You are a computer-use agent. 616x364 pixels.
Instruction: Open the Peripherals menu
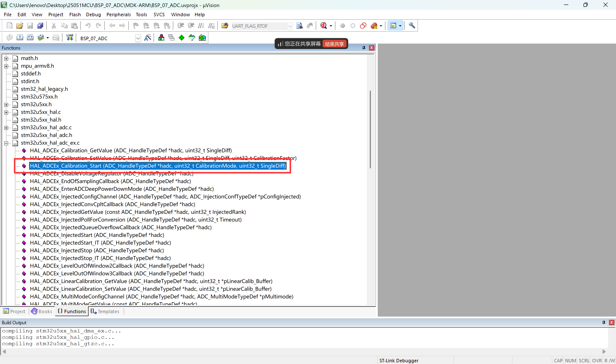tap(118, 15)
